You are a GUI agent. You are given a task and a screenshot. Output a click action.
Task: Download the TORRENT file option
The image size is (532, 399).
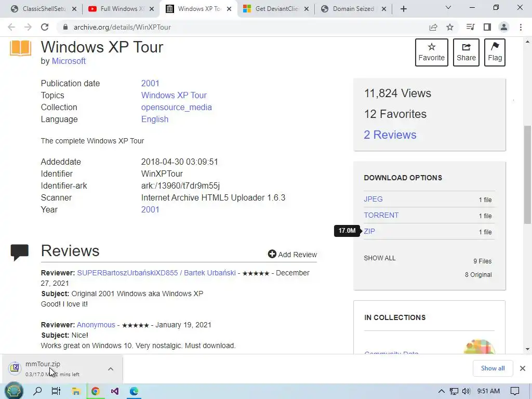point(381,215)
